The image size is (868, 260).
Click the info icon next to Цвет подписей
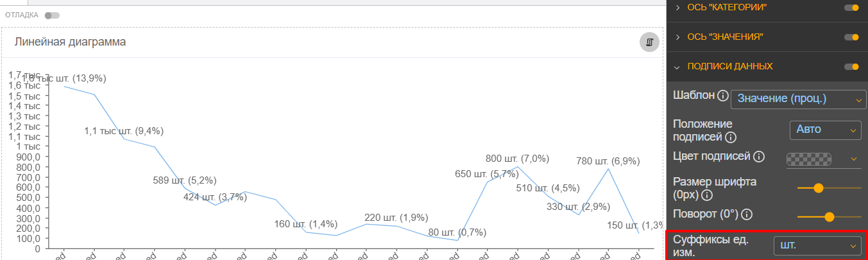758,157
